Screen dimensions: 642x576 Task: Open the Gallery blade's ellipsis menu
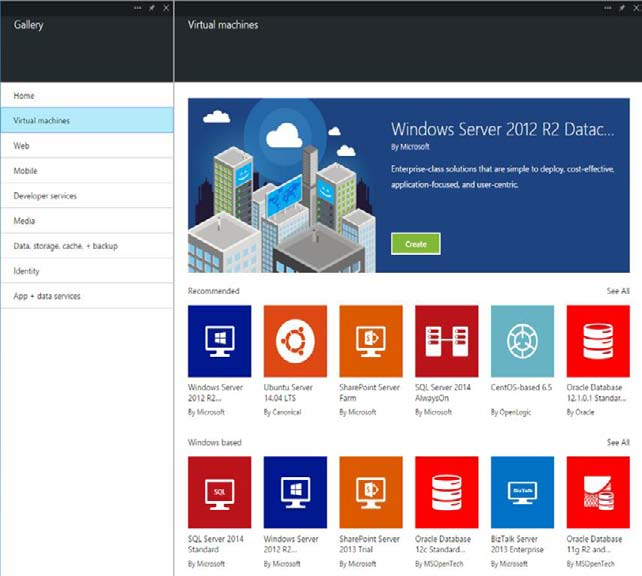coord(137,7)
